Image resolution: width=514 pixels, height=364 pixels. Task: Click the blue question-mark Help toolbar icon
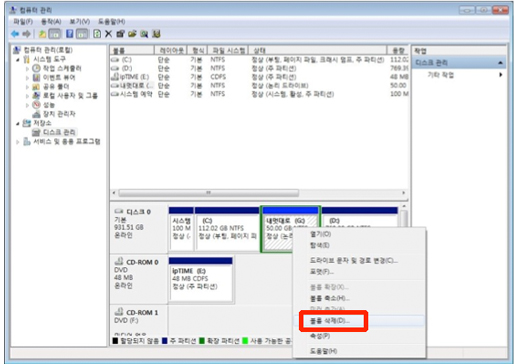tap(70, 34)
